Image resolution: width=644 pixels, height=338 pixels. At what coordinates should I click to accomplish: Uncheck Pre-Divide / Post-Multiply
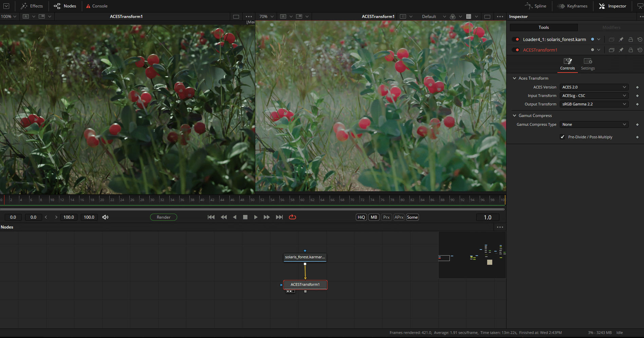coord(563,137)
